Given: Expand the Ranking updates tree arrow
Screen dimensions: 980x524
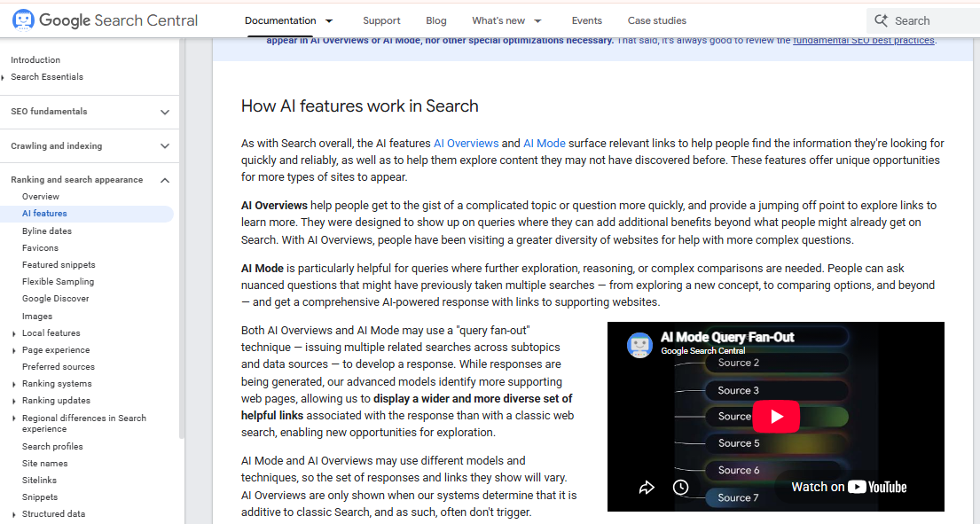Looking at the screenshot, I should (14, 401).
